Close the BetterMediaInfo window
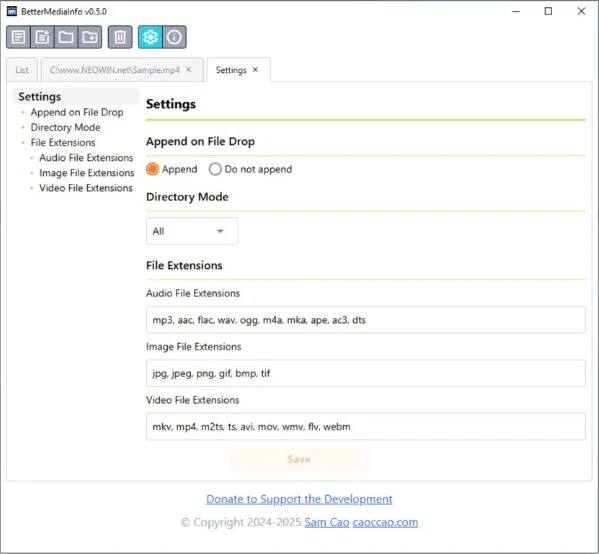Image resolution: width=599 pixels, height=554 pixels. pyautogui.click(x=581, y=11)
